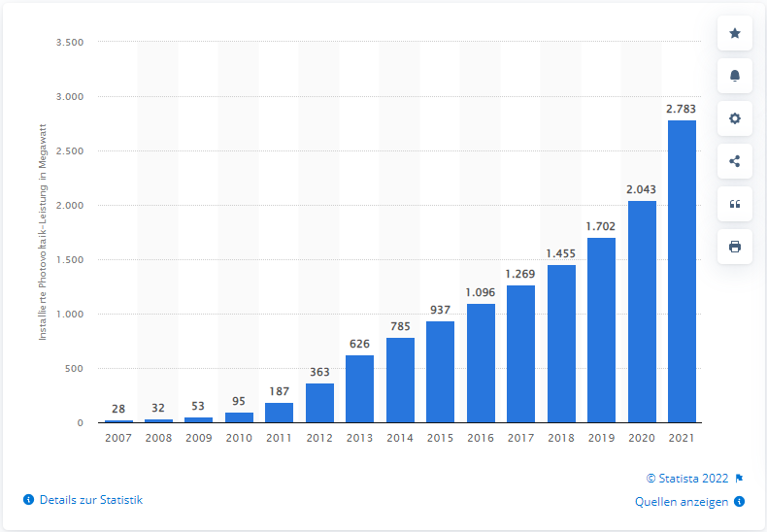
Task: Click the flag icon beside Statista 2022
Action: 739,479
